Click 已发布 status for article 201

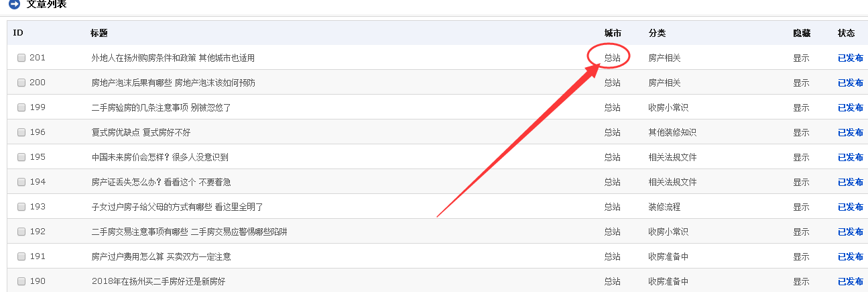[851, 58]
